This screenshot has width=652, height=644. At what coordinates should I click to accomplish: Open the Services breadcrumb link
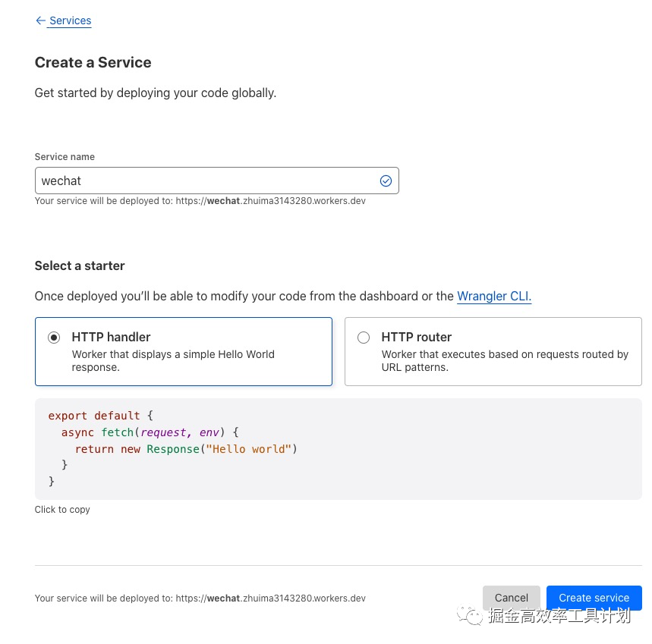pos(70,21)
